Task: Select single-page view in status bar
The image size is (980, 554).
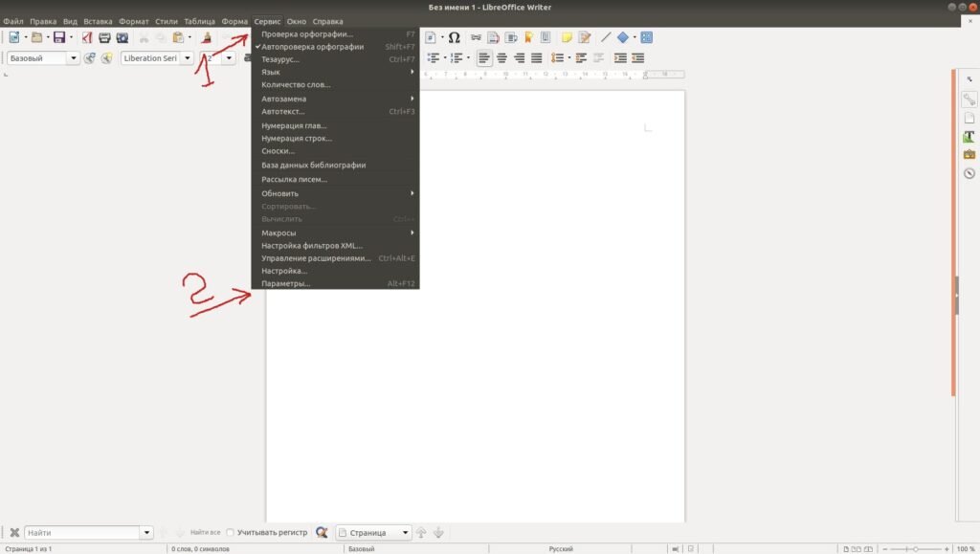Action: click(846, 549)
